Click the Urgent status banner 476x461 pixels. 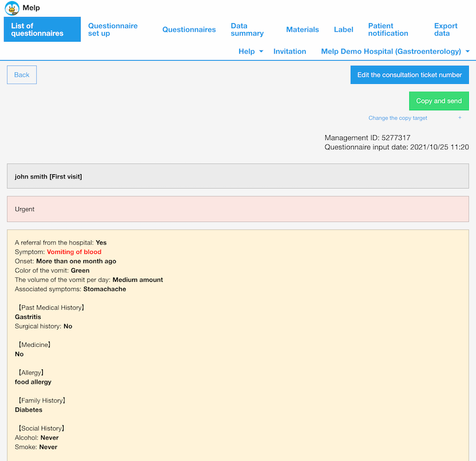pyautogui.click(x=238, y=209)
